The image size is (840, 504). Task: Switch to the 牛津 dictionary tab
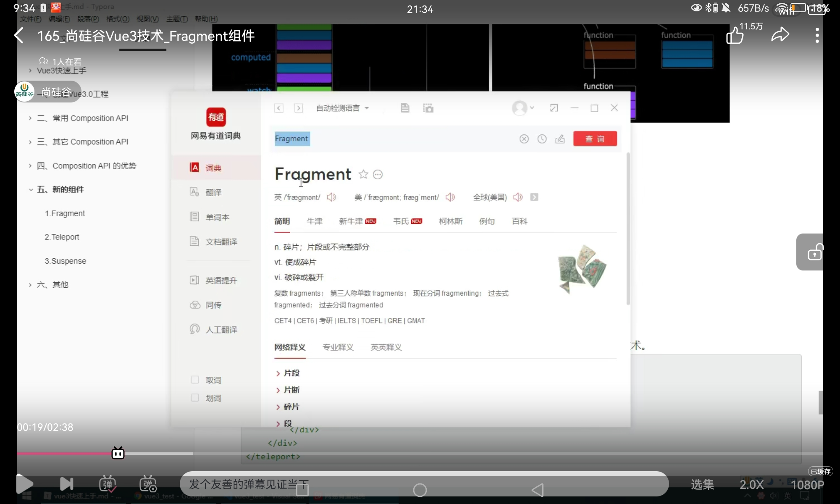coord(315,221)
